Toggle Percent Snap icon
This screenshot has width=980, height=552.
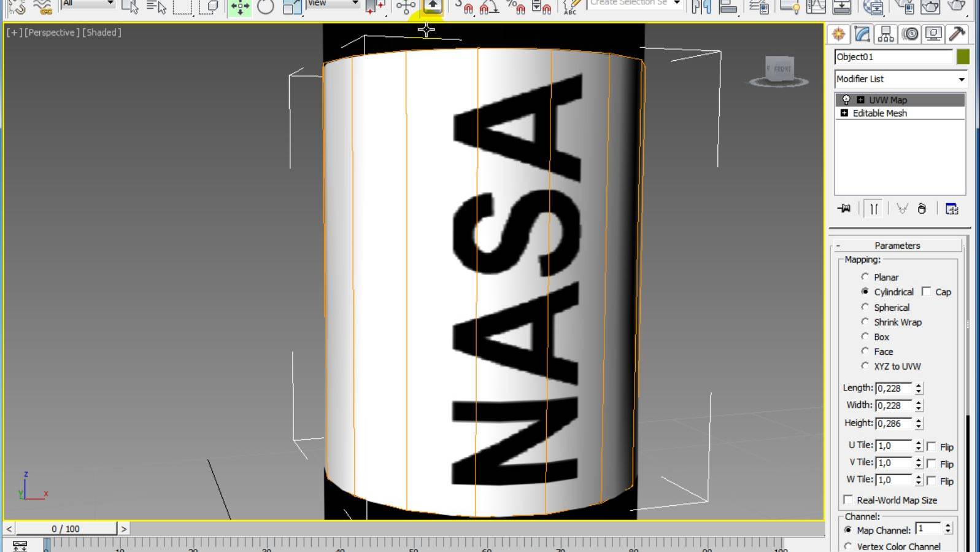point(515,7)
